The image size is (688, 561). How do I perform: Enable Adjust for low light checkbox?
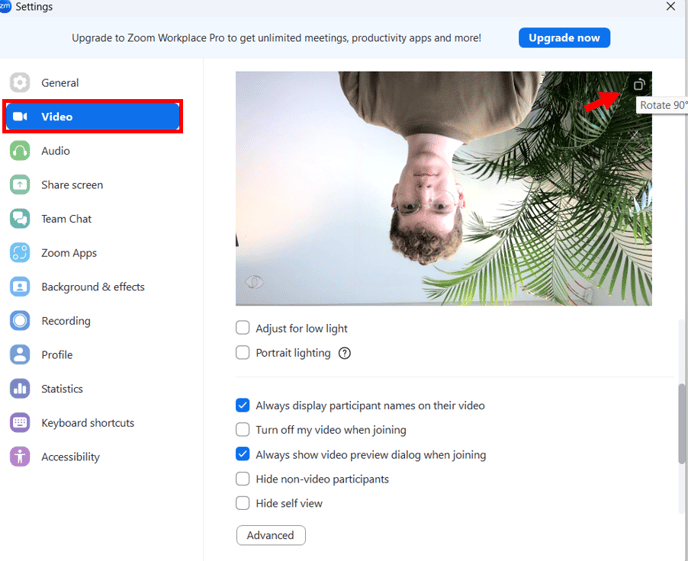[243, 328]
